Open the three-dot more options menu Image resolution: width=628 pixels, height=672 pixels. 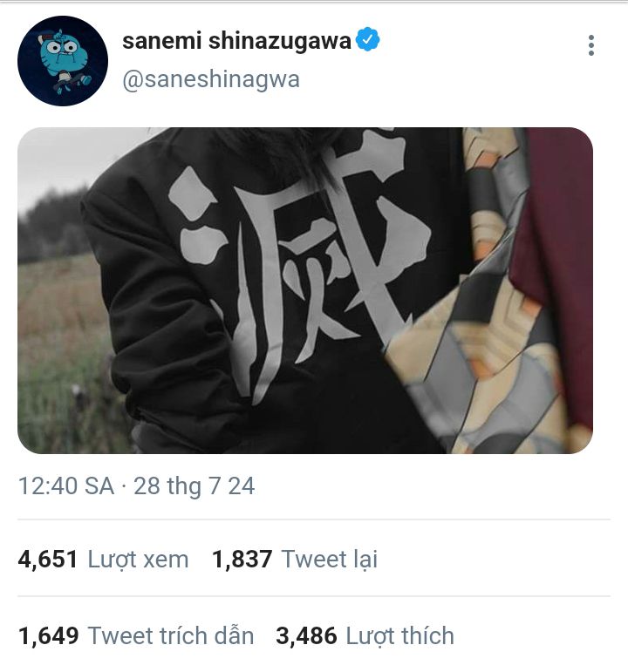pyautogui.click(x=590, y=45)
